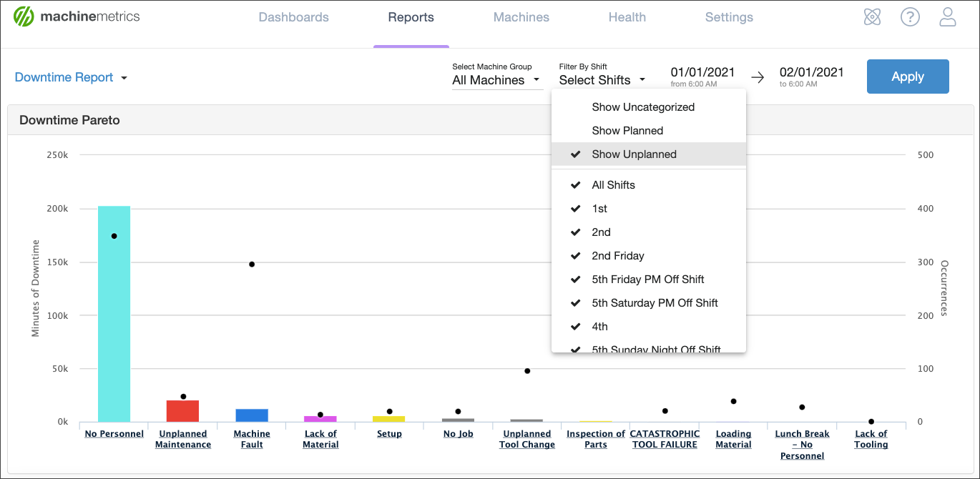Open the No Personnel downtime details
The image size is (980, 479).
pos(113,433)
